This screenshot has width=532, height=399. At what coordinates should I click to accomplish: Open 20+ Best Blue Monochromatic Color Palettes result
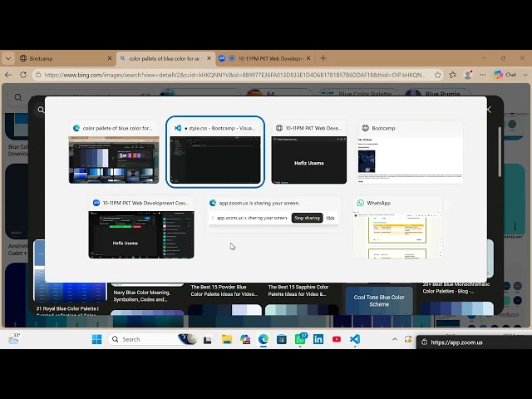tap(456, 288)
